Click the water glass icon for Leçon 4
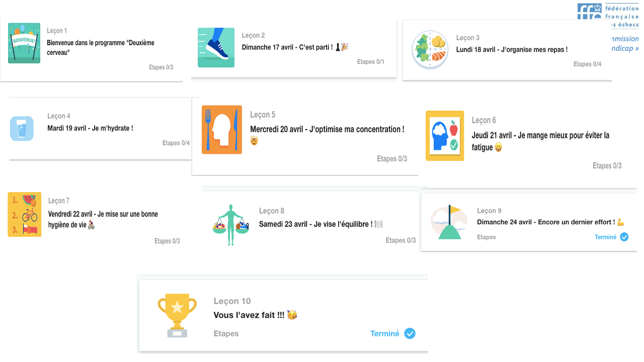The height and width of the screenshot is (362, 644). tap(22, 128)
